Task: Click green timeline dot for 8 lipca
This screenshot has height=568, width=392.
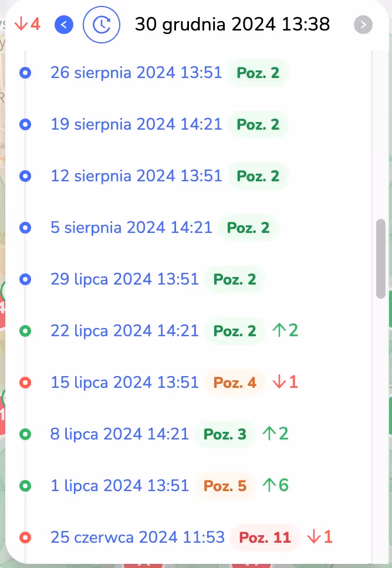Action: tap(25, 434)
